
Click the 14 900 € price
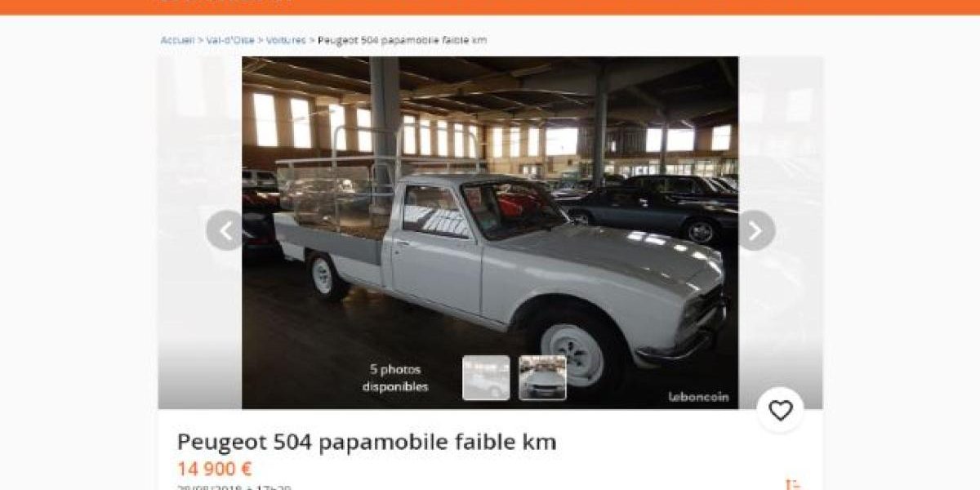(x=215, y=470)
